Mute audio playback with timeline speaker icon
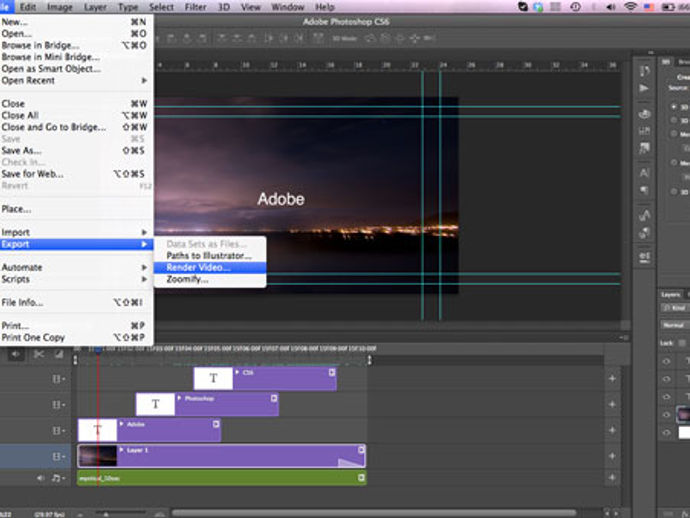Screen dimensions: 690x518 click(16, 354)
